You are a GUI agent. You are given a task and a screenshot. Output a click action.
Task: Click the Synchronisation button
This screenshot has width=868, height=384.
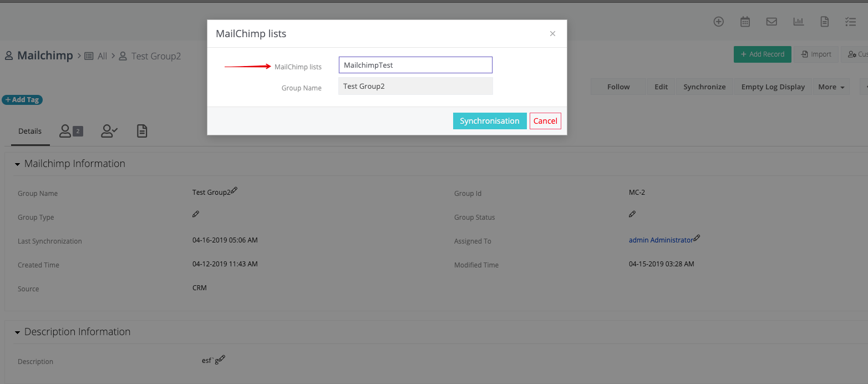tap(490, 120)
